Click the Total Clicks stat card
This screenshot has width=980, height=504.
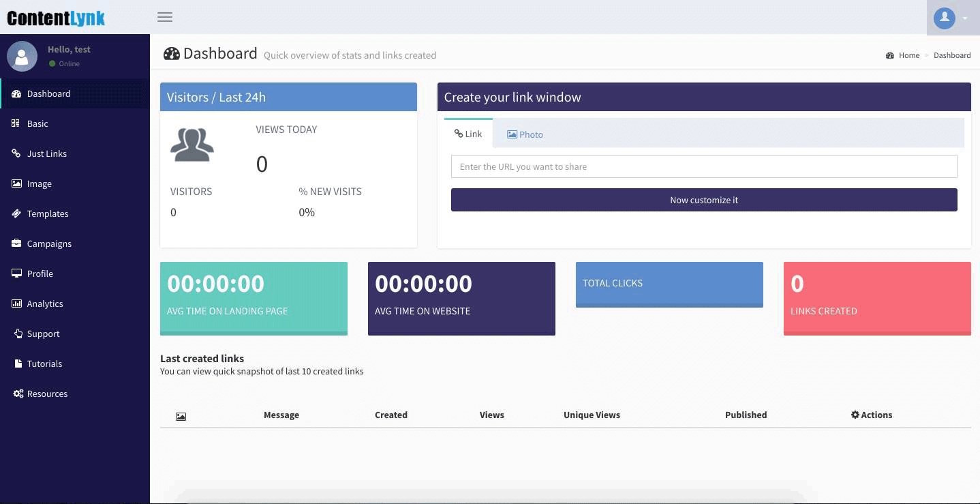[669, 284]
